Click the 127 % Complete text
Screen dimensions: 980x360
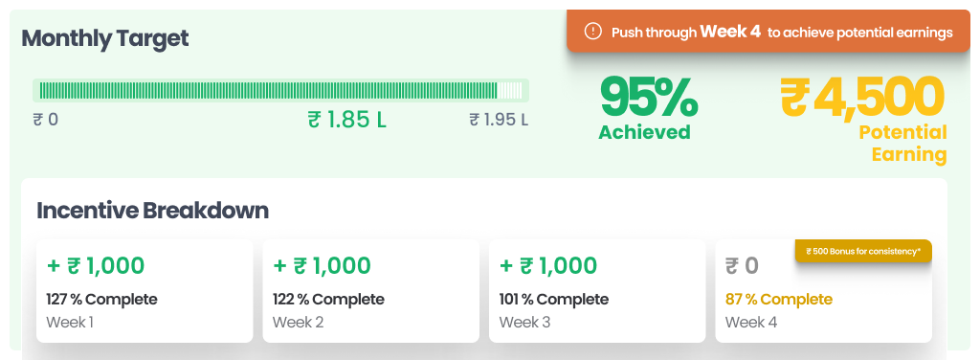pyautogui.click(x=101, y=300)
